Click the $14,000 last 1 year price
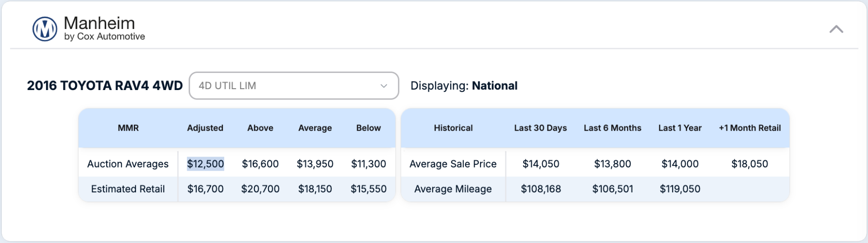Image resolution: width=868 pixels, height=243 pixels. [x=680, y=164]
